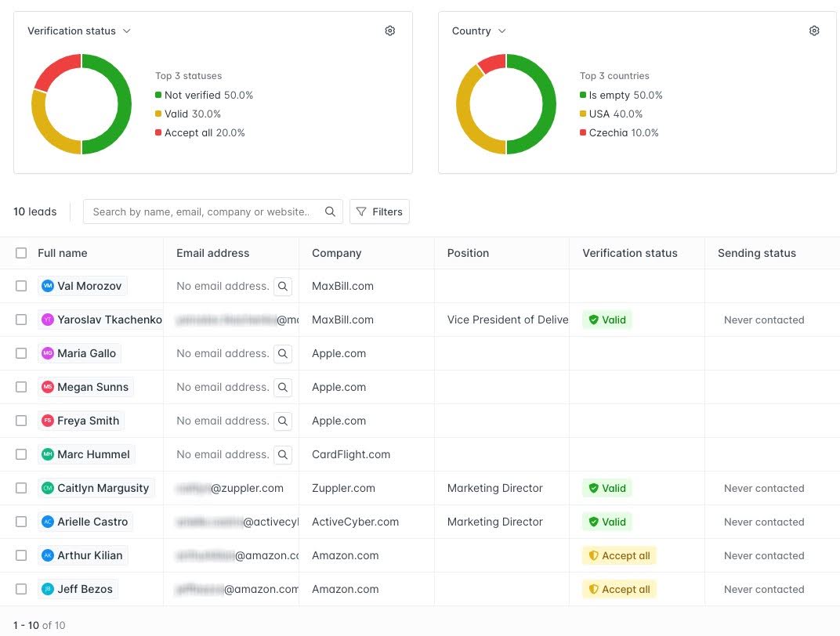This screenshot has width=840, height=636.
Task: Focus the lead search input field
Action: click(202, 211)
